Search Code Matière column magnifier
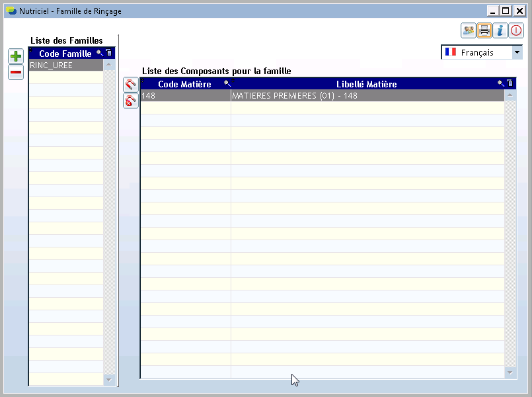The image size is (532, 397). (227, 83)
